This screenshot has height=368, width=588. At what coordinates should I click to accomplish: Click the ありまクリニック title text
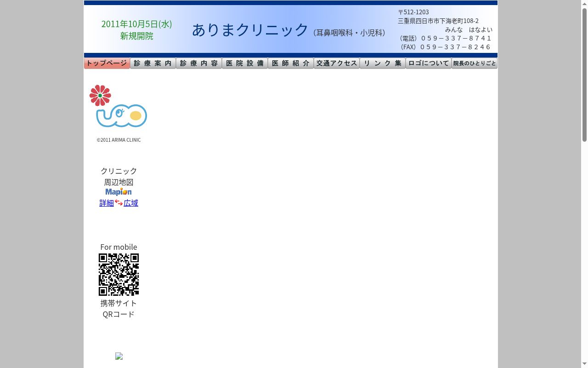coord(250,30)
